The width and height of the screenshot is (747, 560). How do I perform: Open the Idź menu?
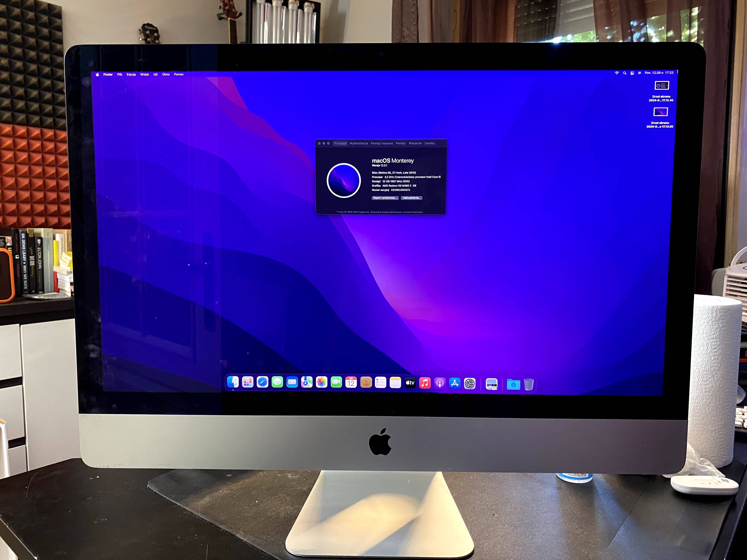tap(155, 75)
